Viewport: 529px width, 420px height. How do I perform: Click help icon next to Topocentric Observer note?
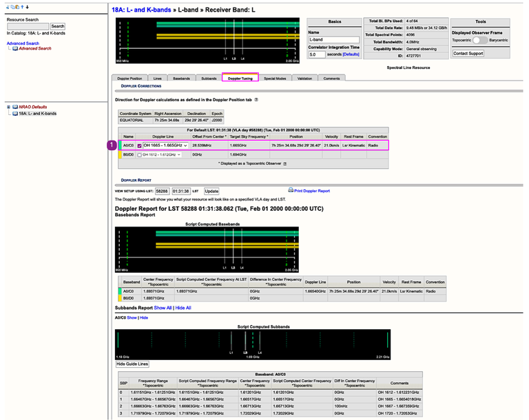click(x=285, y=164)
